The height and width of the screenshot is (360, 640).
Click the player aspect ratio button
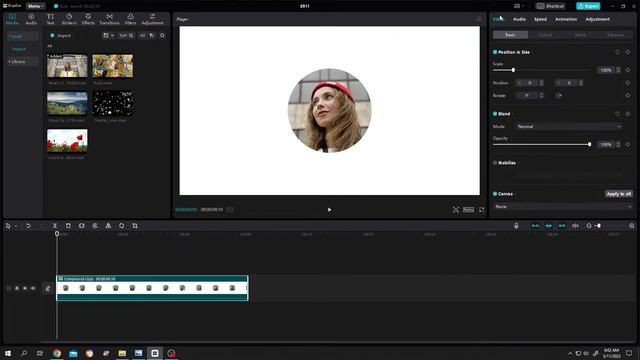[x=469, y=210]
